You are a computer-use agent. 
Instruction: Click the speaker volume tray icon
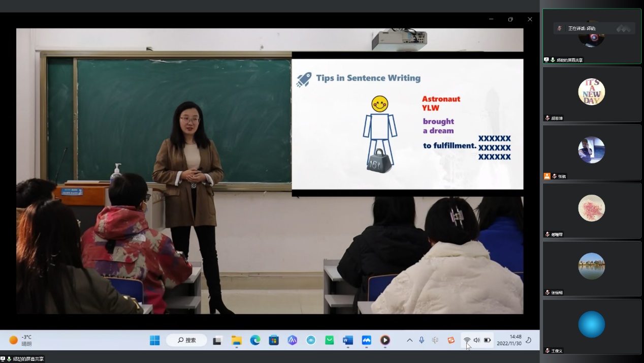point(477,340)
